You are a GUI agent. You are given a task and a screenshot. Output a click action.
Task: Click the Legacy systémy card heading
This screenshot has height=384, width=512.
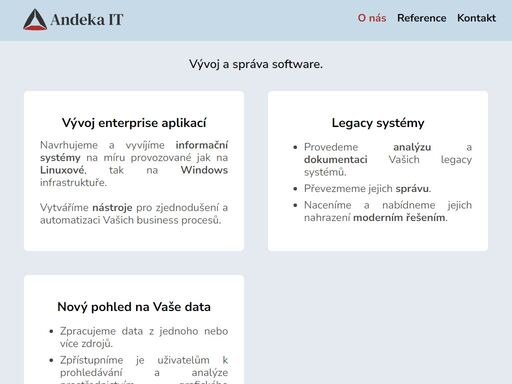378,123
